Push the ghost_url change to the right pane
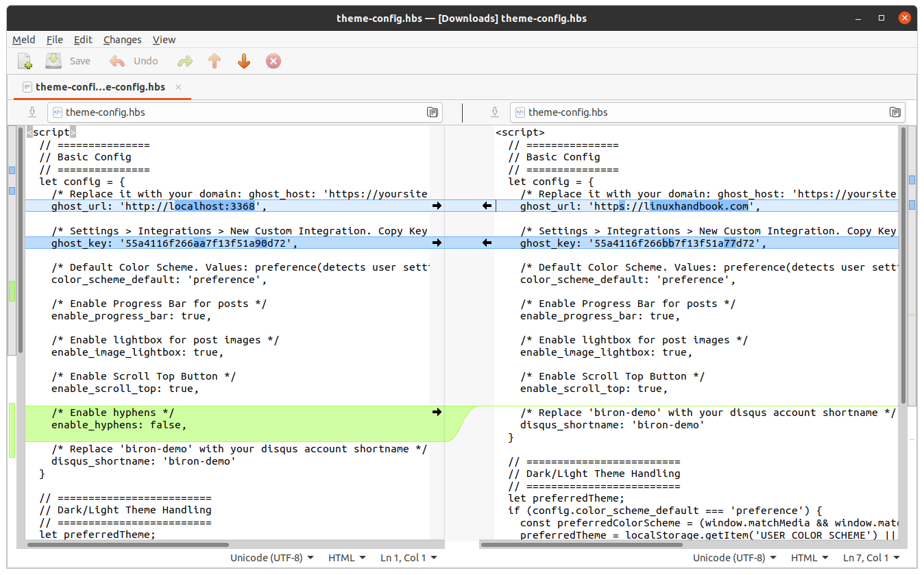The image size is (924, 575). click(x=437, y=205)
